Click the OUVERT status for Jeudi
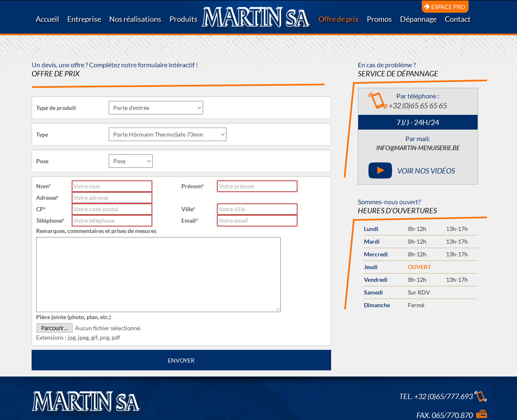Screen dimensions: 517x420 click(x=419, y=267)
